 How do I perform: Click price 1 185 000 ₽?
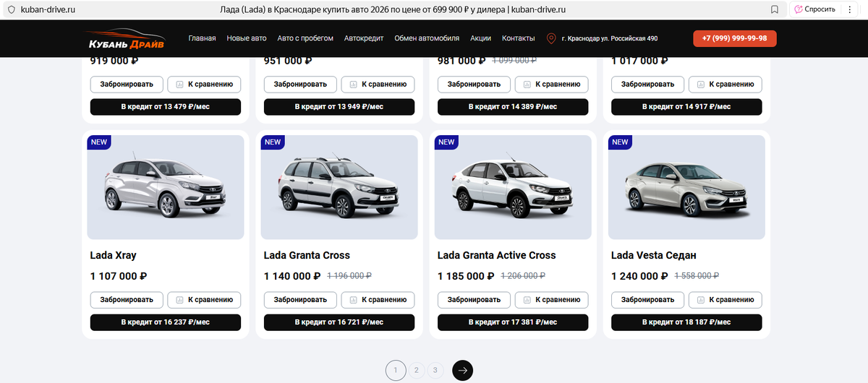(x=466, y=276)
